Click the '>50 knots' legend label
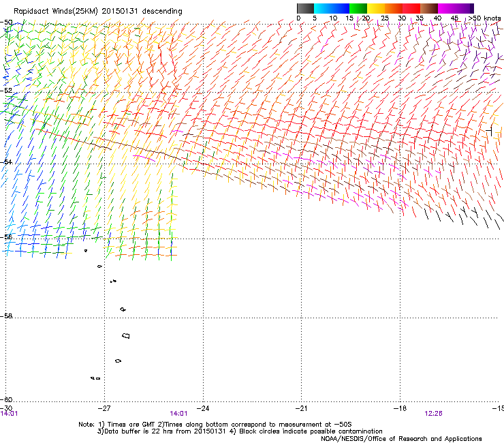 484,18
